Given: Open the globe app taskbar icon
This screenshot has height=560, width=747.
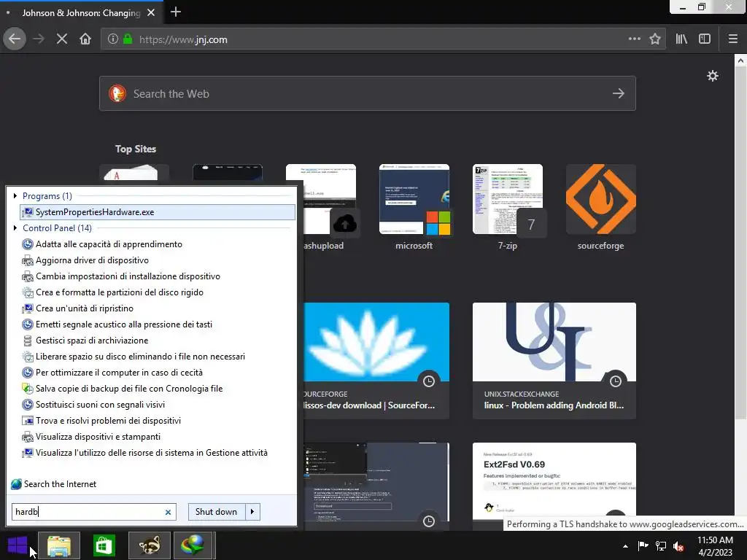Looking at the screenshot, I should (193, 545).
